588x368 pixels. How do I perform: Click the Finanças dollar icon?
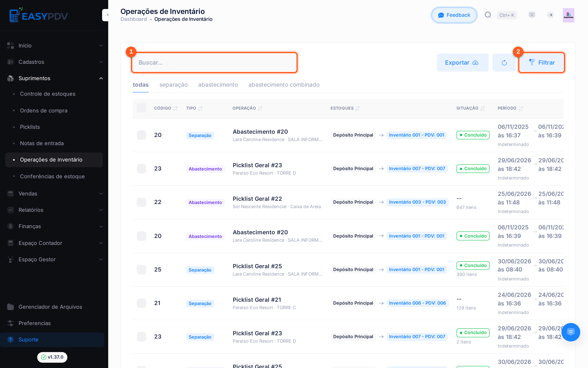(10, 226)
